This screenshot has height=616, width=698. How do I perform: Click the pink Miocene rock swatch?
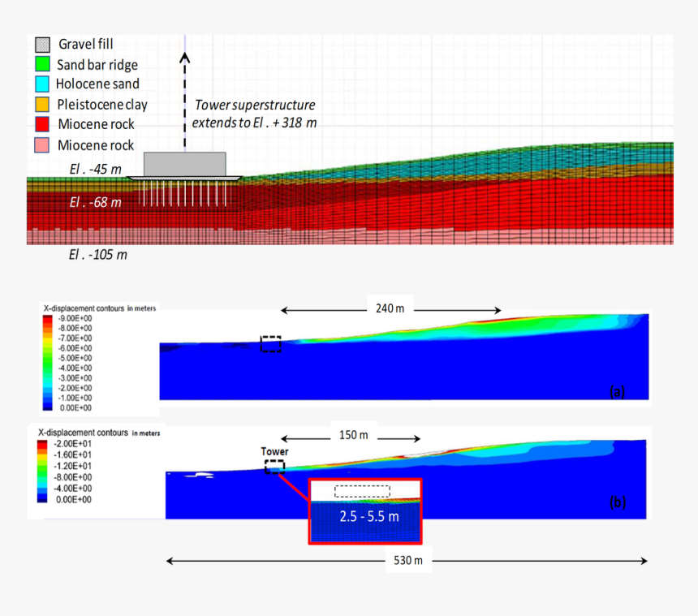click(x=43, y=145)
